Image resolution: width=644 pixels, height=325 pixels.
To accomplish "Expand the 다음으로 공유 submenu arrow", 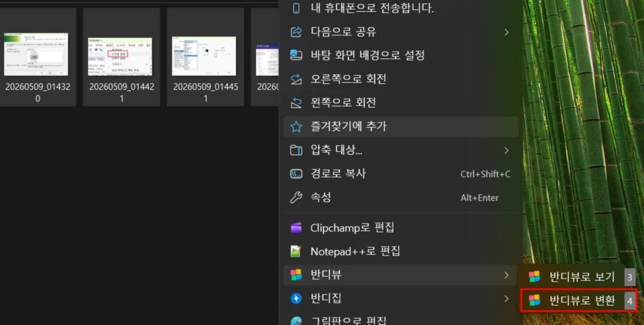I will [x=506, y=32].
